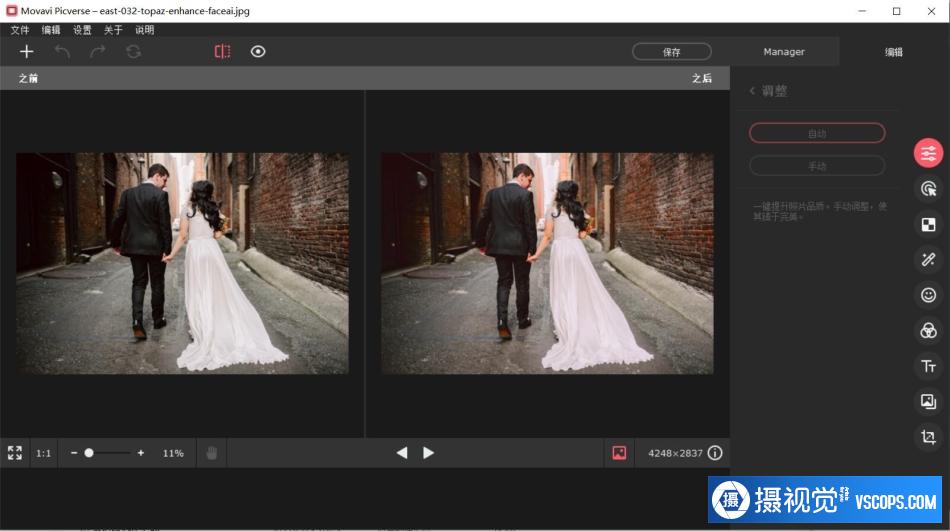This screenshot has width=950, height=531.
Task: Open the 设置 menu
Action: coord(82,30)
